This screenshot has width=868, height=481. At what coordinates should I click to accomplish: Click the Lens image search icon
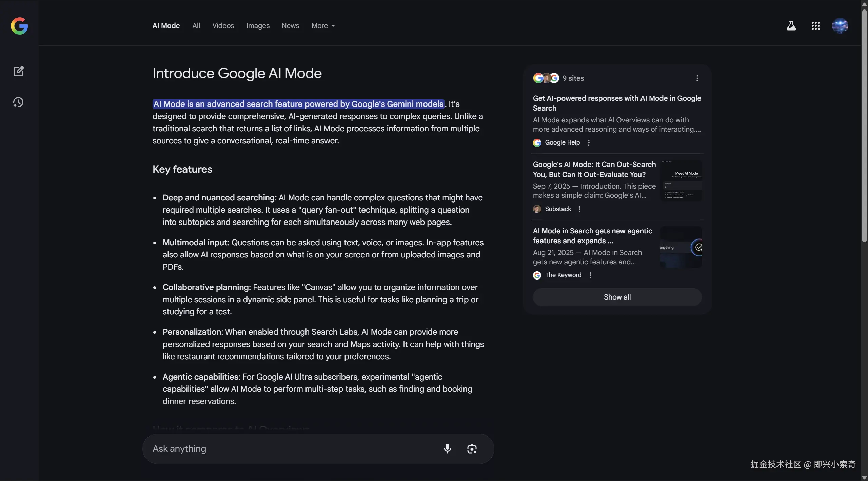(472, 448)
